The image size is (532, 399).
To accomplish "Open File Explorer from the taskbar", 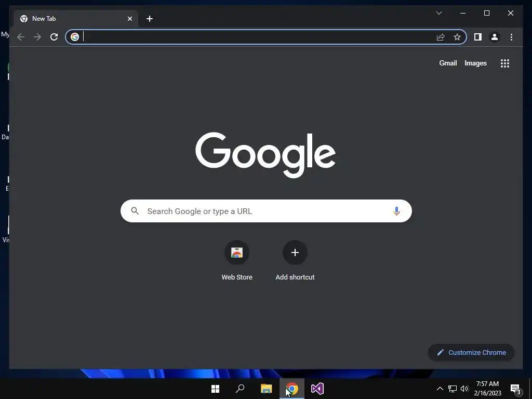I will point(266,389).
